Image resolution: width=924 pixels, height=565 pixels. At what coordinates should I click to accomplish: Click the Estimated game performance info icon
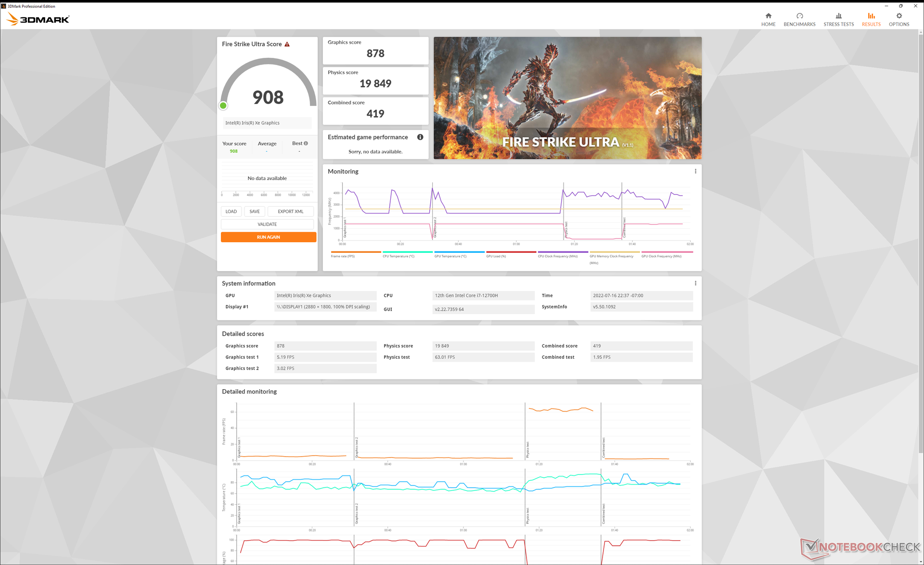(x=420, y=137)
